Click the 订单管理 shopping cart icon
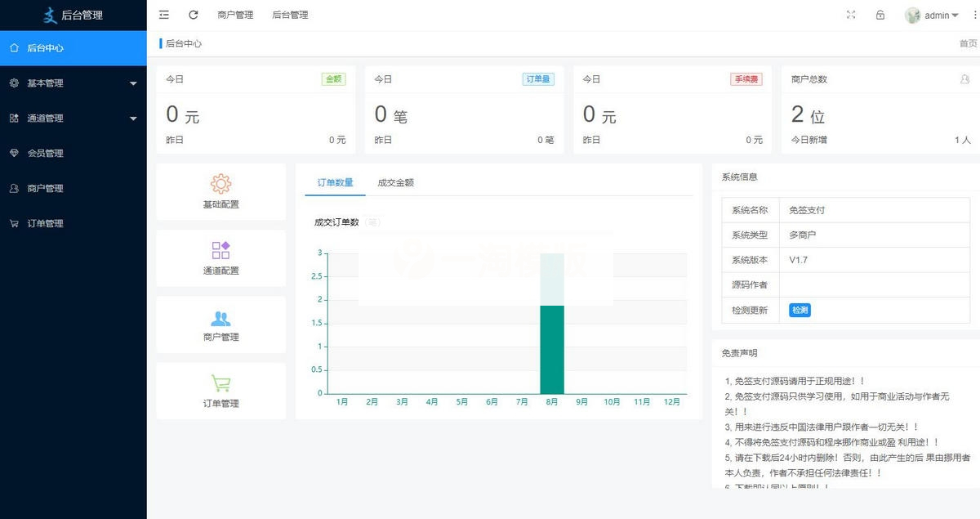This screenshot has width=980, height=519. coord(219,383)
